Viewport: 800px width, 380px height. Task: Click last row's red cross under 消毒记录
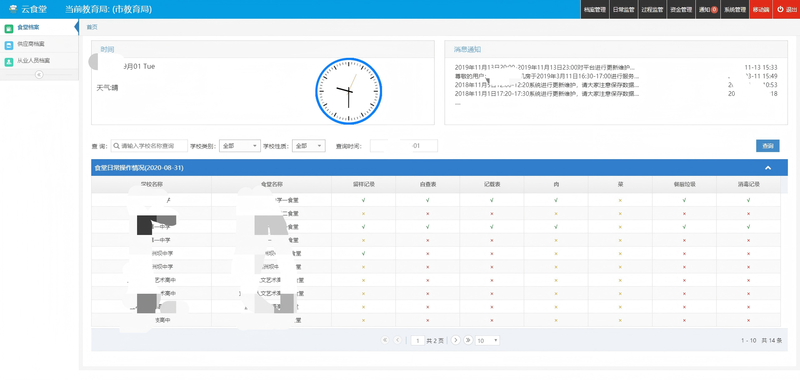point(748,320)
